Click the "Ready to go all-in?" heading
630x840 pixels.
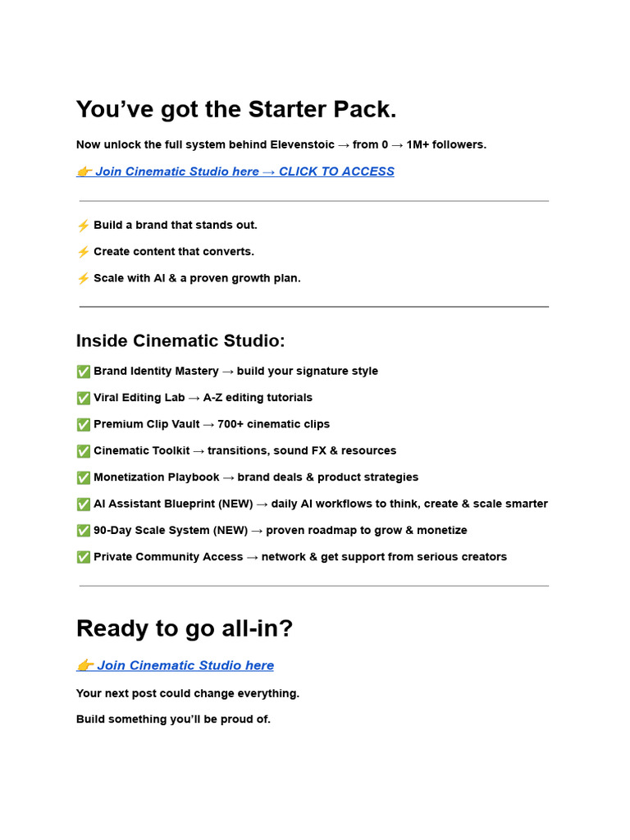coord(185,628)
